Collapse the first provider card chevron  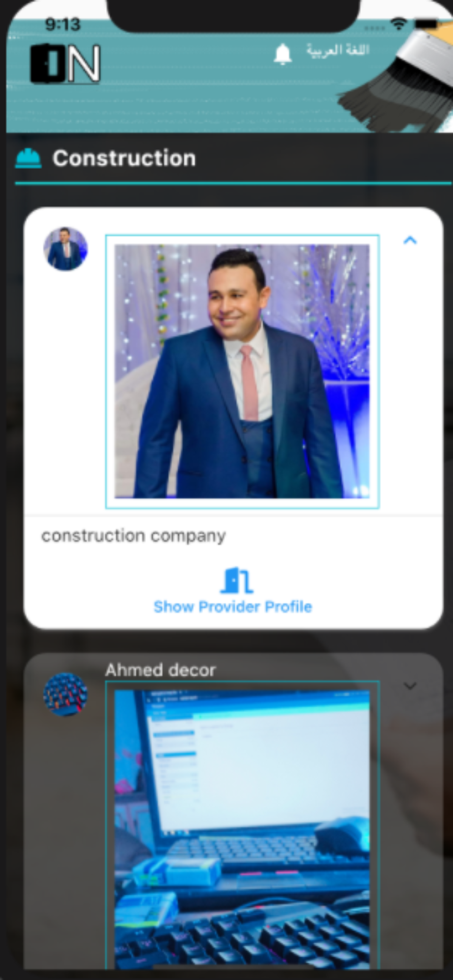point(410,240)
